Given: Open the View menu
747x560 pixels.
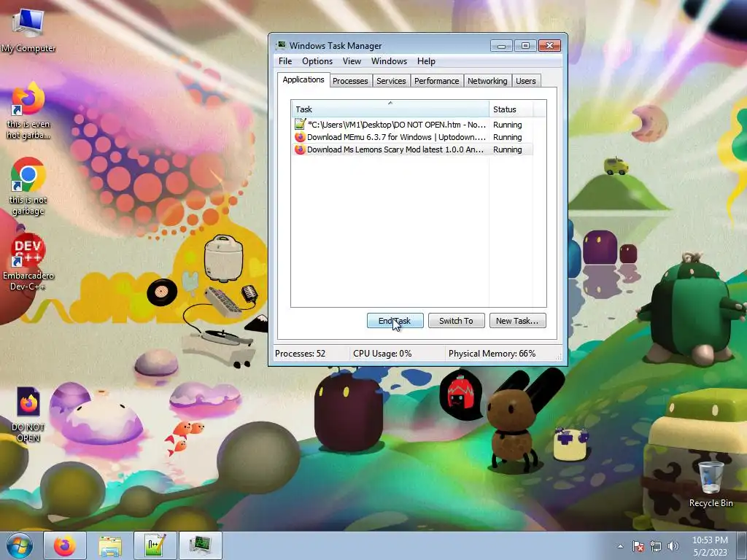Looking at the screenshot, I should [352, 61].
